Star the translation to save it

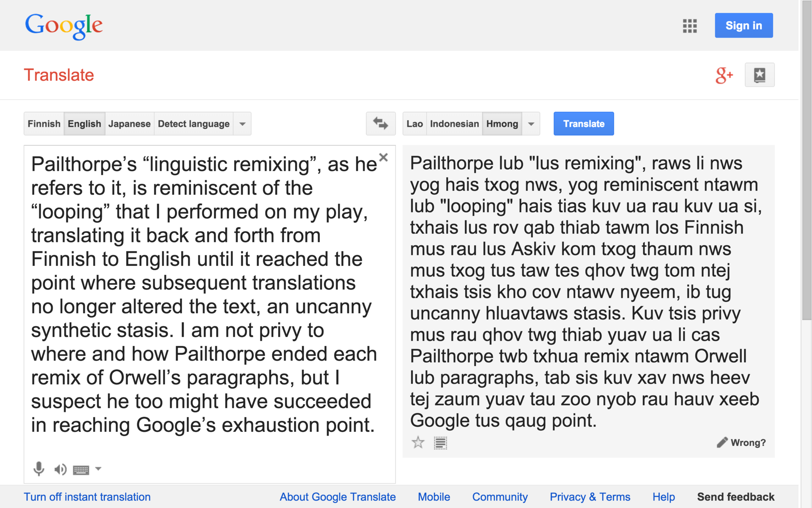[418, 442]
